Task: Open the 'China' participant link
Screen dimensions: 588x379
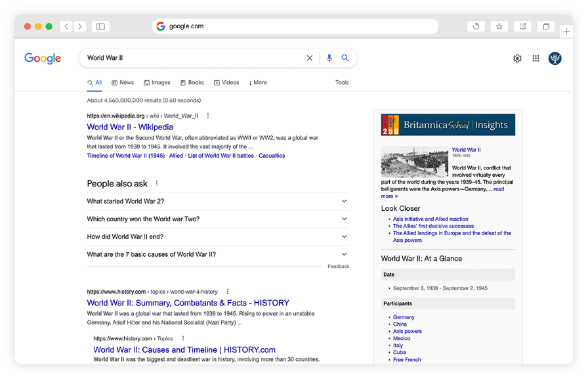Action: coord(400,324)
